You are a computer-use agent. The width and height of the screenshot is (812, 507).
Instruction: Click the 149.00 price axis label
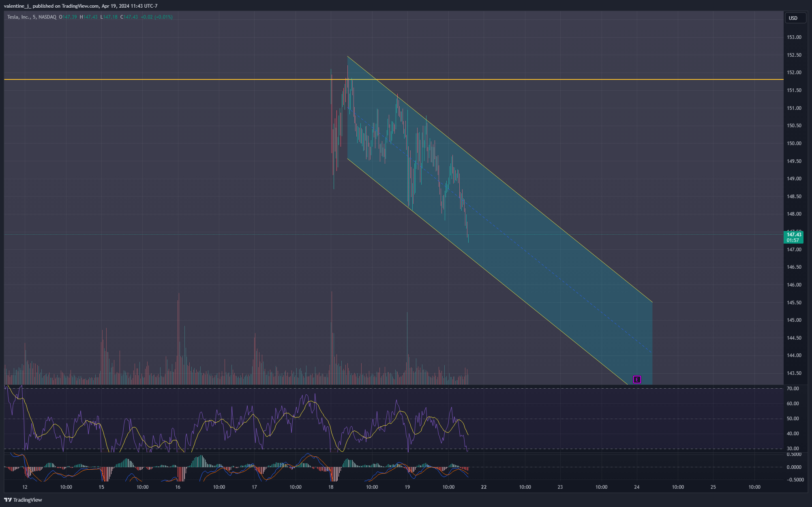tap(794, 179)
